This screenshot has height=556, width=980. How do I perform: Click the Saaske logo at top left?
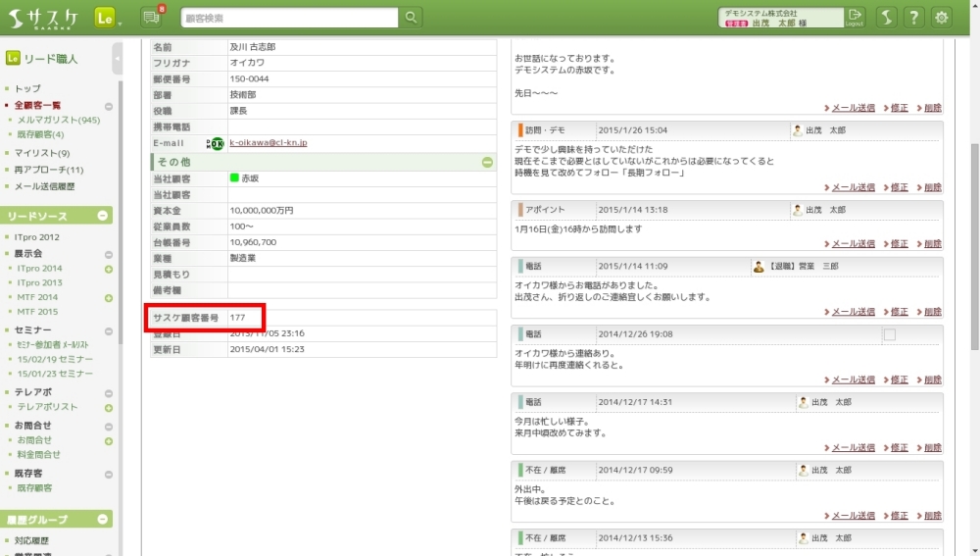coord(44,18)
